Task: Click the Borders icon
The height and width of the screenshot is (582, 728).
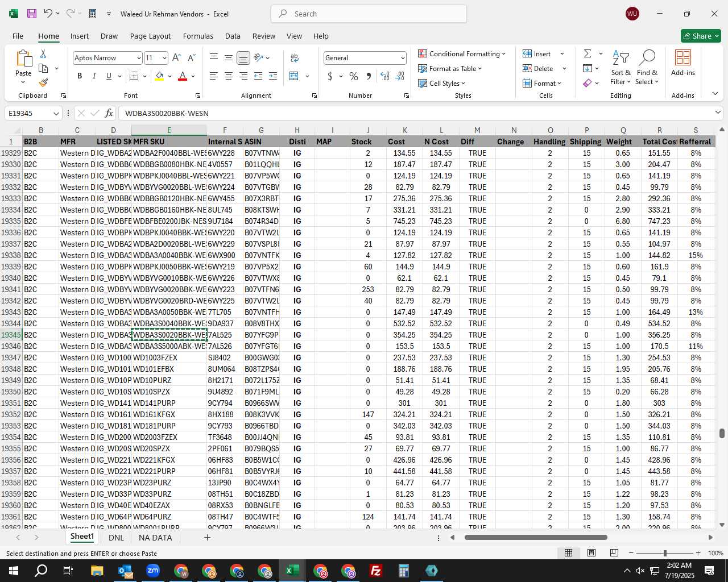Action: [x=134, y=76]
